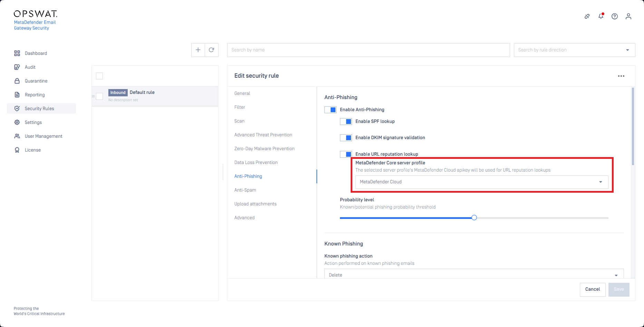
Task: Add a new security rule with plus icon
Action: (198, 50)
